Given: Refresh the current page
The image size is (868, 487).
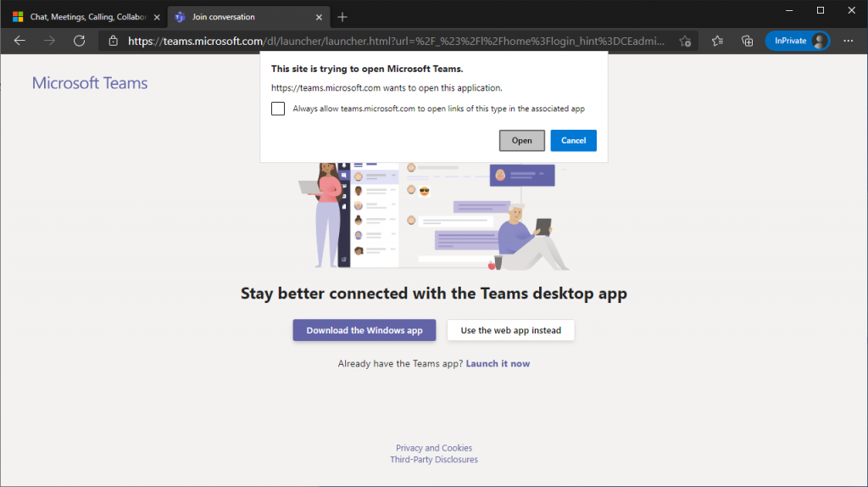Looking at the screenshot, I should [79, 41].
